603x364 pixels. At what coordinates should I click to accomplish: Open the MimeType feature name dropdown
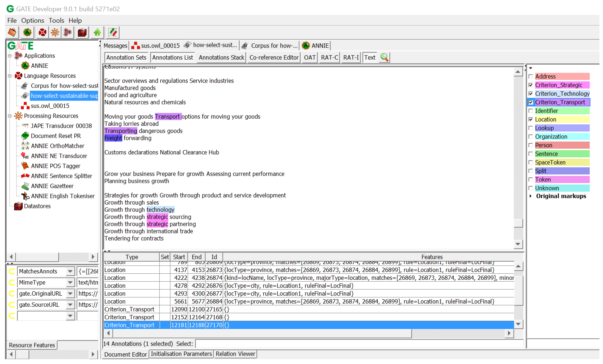[x=70, y=283]
